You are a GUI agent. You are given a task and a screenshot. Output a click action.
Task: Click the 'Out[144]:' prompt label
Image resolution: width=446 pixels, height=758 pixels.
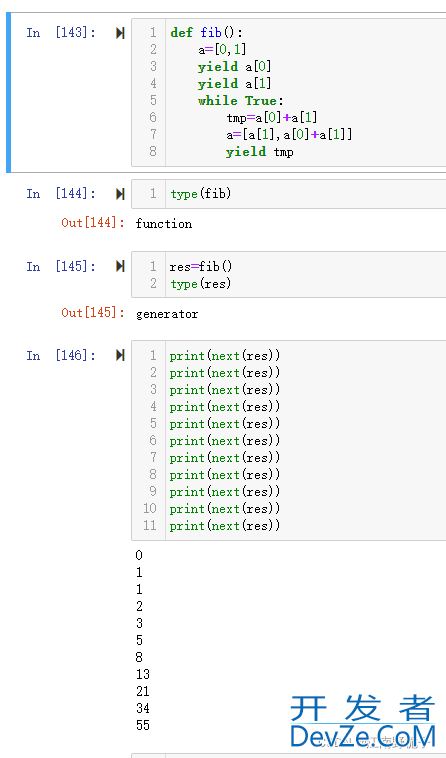(93, 223)
